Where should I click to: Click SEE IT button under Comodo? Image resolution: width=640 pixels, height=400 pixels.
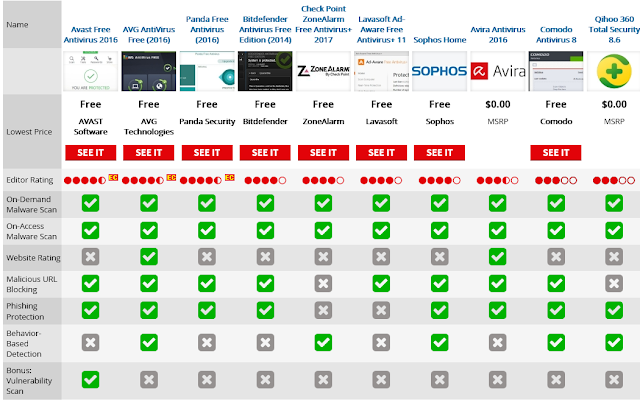[556, 153]
